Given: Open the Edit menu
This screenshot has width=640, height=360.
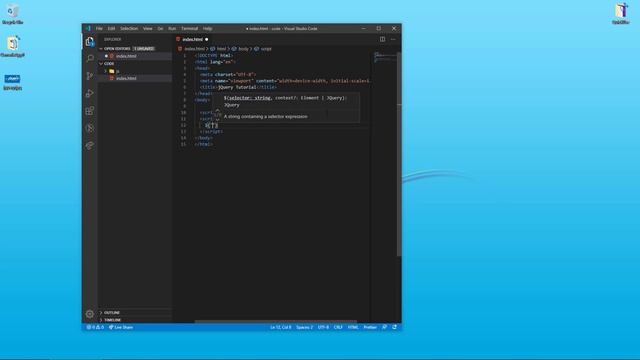Looking at the screenshot, I should pos(111,29).
